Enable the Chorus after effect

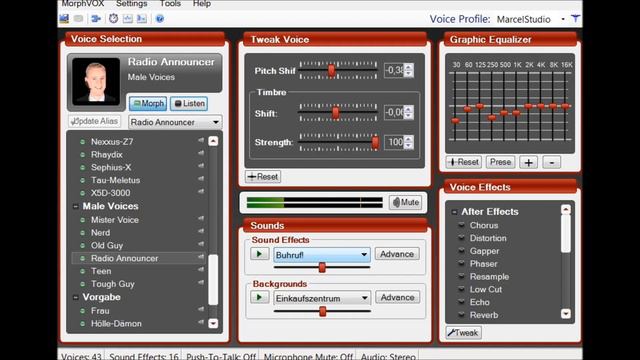point(462,225)
